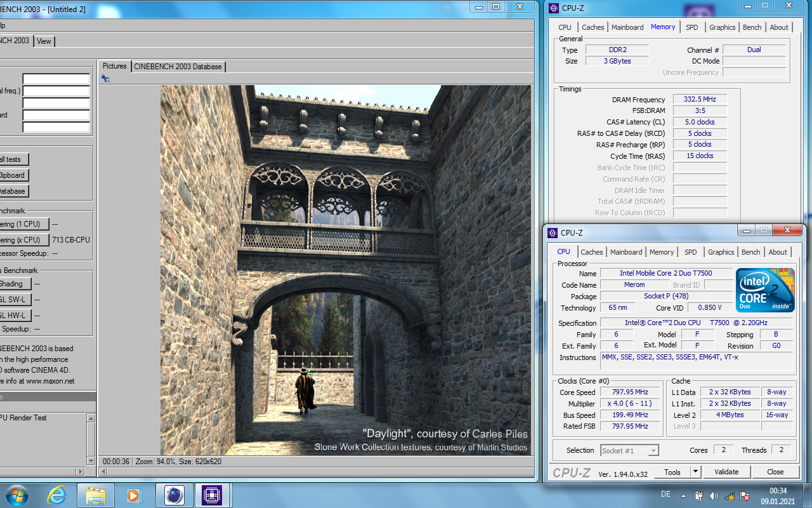Click the power plug battery tray icon
812x508 pixels.
coord(698,495)
